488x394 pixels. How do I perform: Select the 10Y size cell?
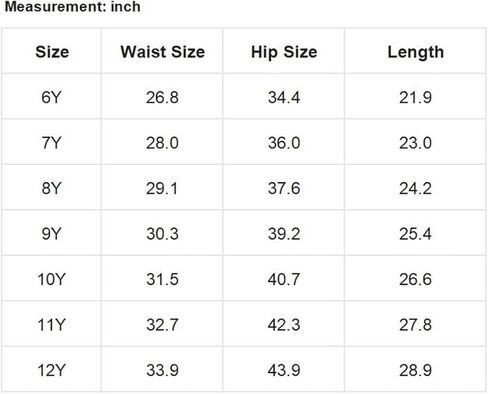coord(51,279)
